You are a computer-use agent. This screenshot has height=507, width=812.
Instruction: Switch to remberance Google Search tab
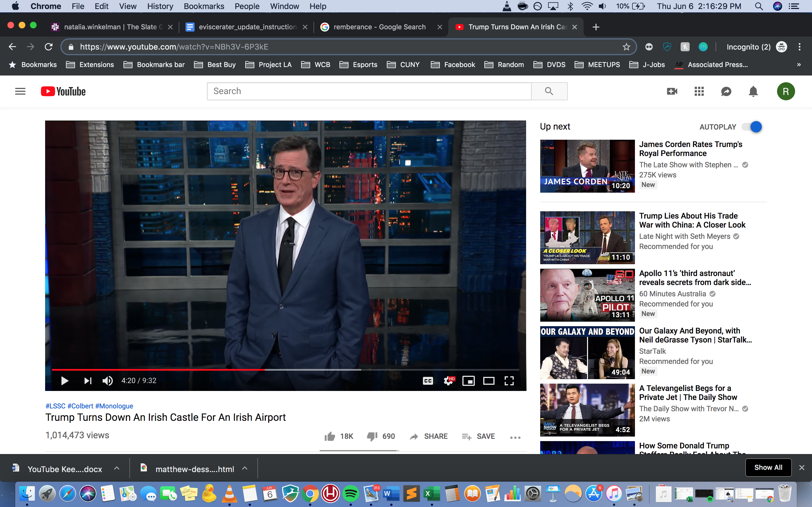point(379,27)
